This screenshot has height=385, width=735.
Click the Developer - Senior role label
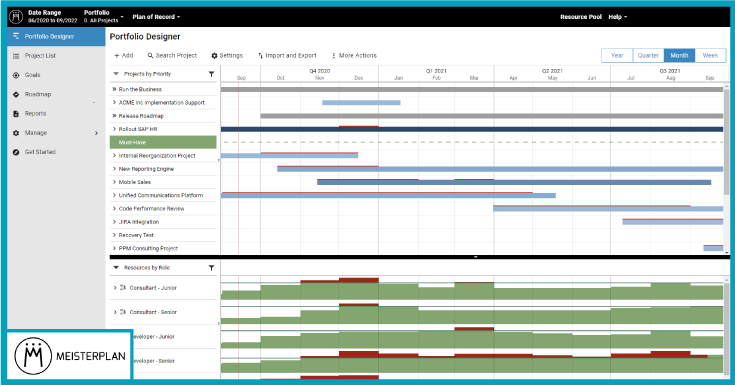coord(154,361)
